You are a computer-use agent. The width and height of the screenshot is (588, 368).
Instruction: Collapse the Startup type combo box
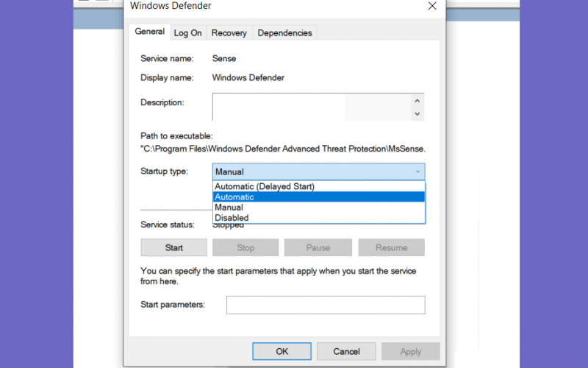(x=318, y=171)
